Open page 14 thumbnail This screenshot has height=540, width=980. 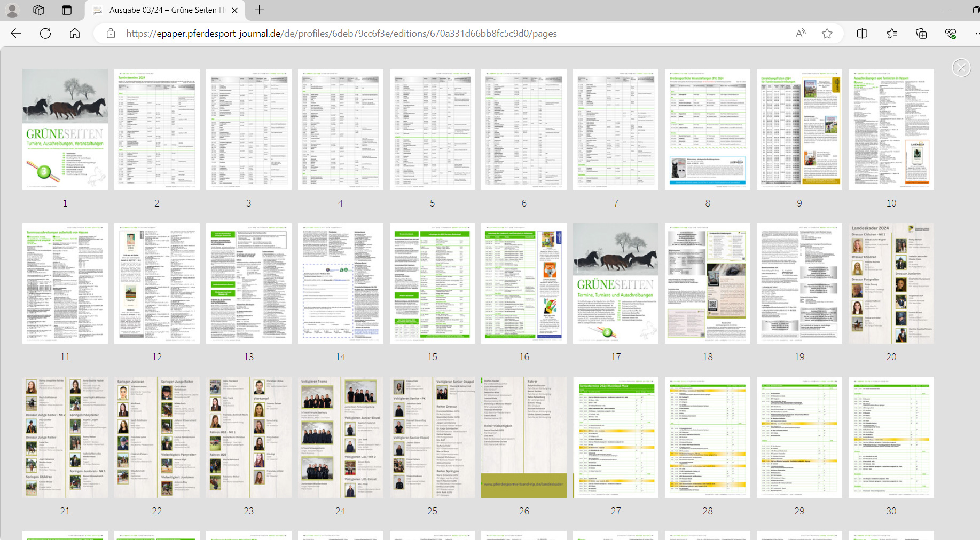click(x=341, y=283)
